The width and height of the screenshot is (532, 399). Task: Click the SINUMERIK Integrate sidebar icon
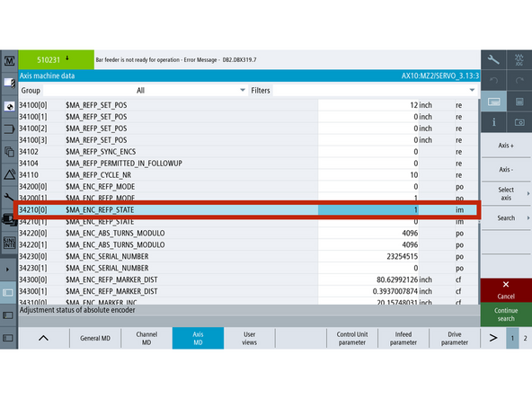tap(9, 243)
